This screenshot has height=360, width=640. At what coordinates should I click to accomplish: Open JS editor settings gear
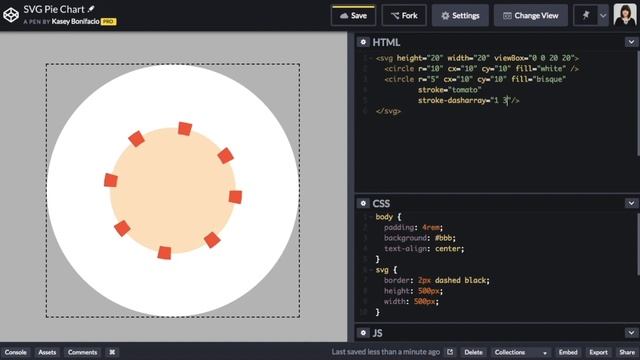point(363,333)
